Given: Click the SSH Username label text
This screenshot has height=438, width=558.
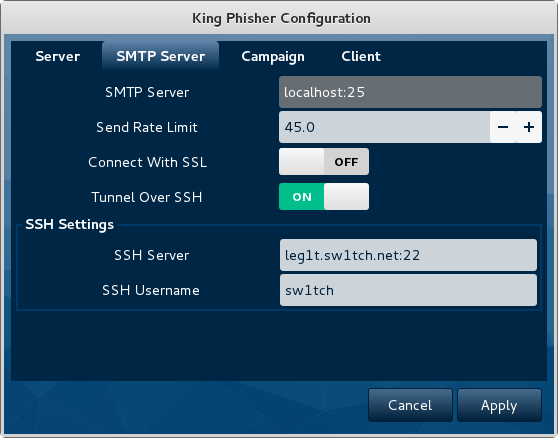Looking at the screenshot, I should (x=151, y=290).
